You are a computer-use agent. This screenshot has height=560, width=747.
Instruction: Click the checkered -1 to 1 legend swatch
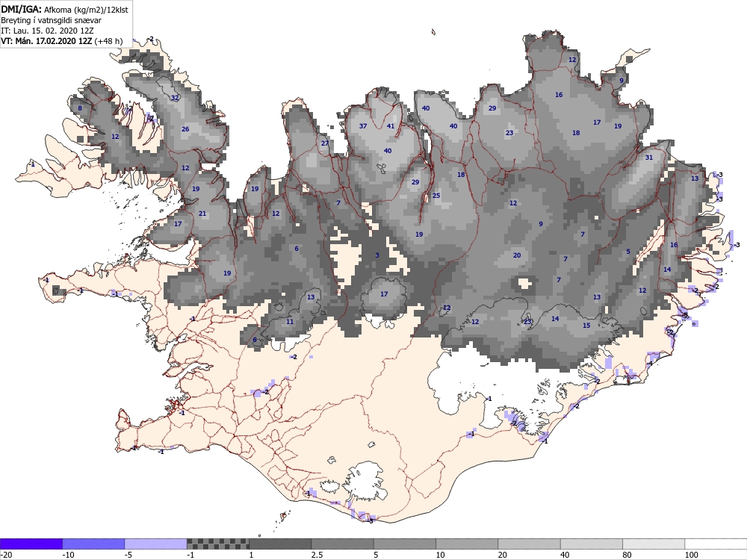point(217,544)
